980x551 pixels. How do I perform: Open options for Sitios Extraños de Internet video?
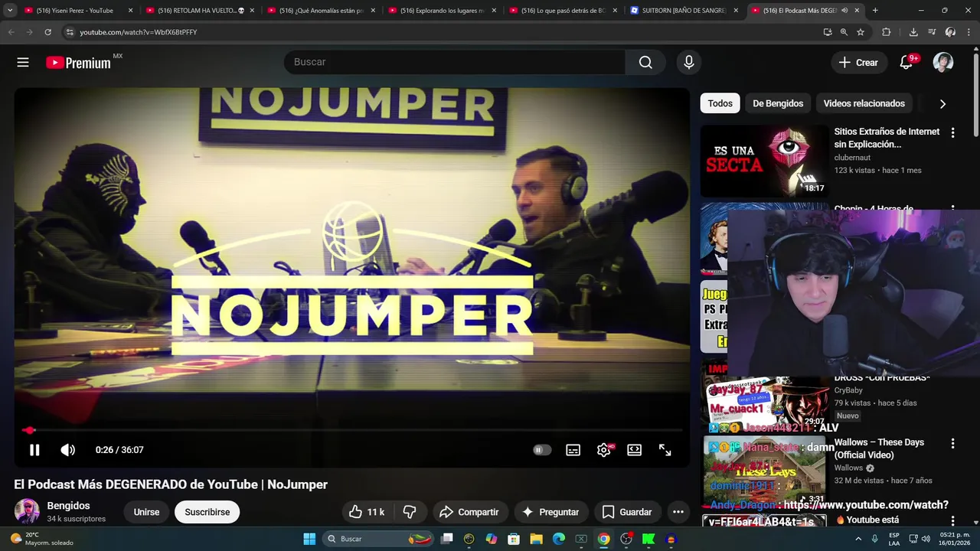pos(952,132)
